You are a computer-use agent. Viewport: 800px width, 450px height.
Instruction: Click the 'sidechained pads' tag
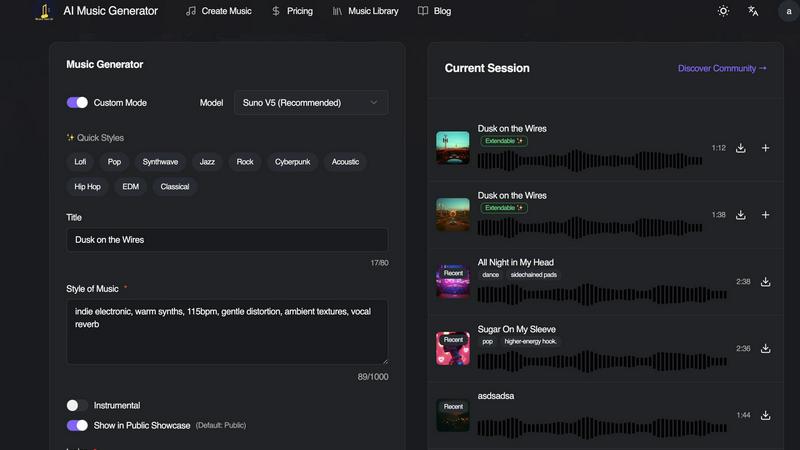click(x=533, y=275)
